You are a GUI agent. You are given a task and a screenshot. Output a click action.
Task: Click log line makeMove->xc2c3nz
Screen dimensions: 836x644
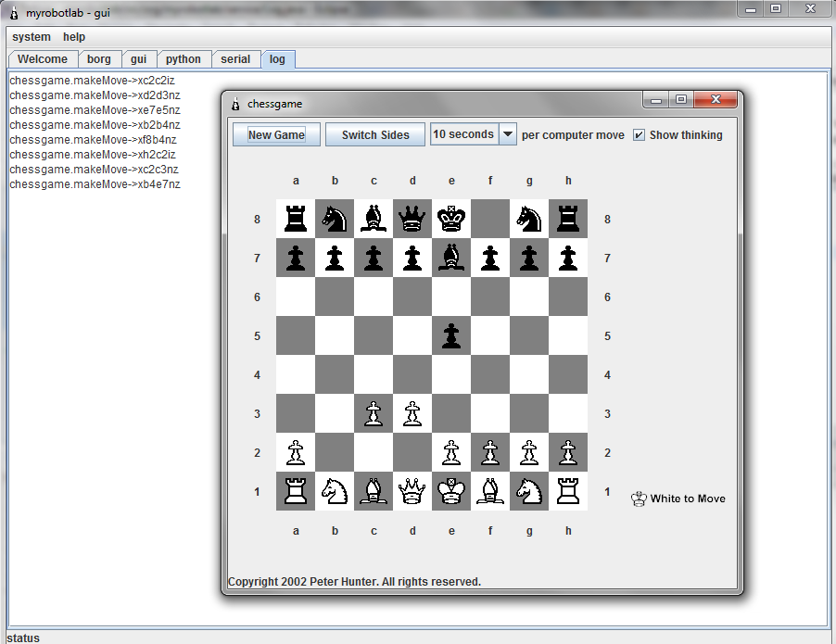pyautogui.click(x=95, y=170)
